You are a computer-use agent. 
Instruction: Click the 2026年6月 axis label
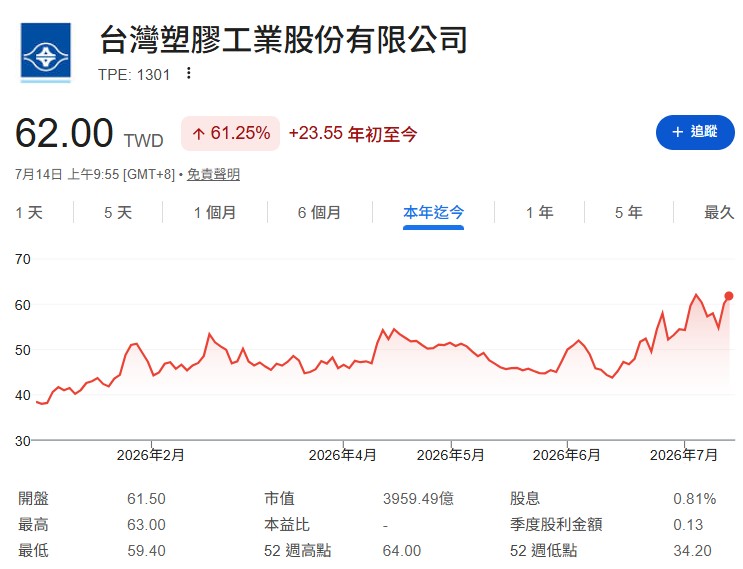point(567,455)
